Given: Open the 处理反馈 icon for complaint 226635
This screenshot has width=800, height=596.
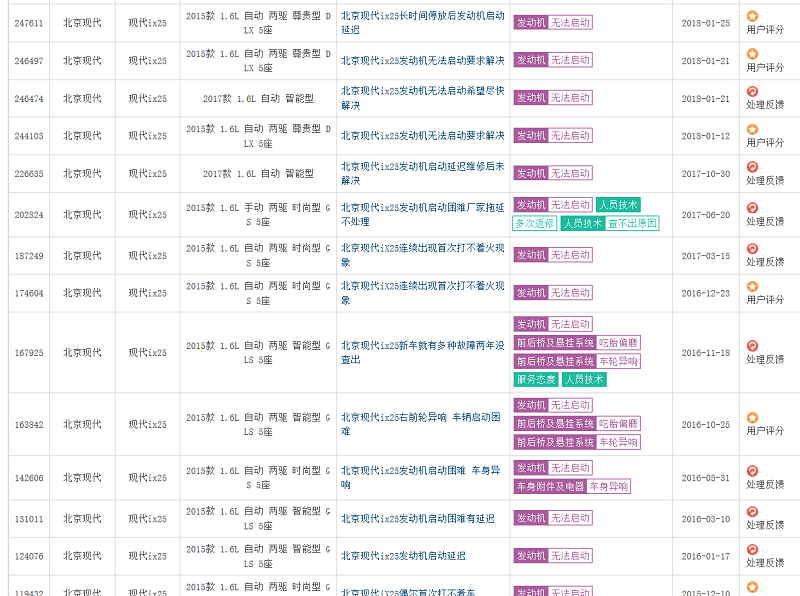Looking at the screenshot, I should click(x=752, y=167).
